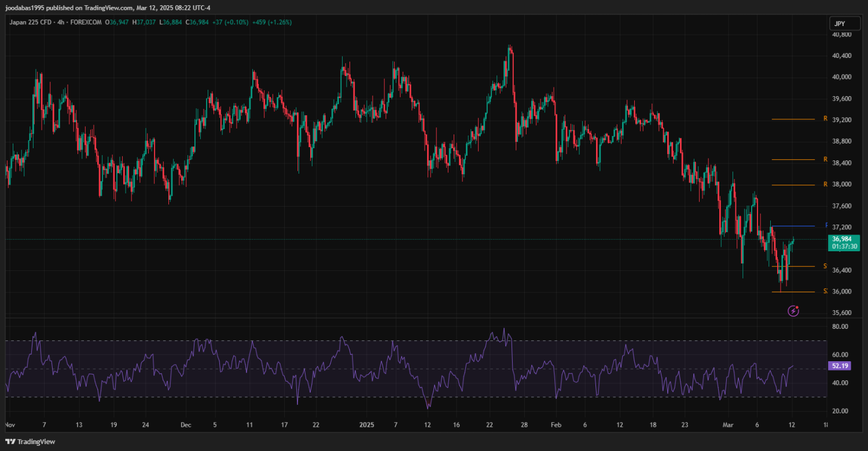Click the 2025 label on time axis

point(367,424)
